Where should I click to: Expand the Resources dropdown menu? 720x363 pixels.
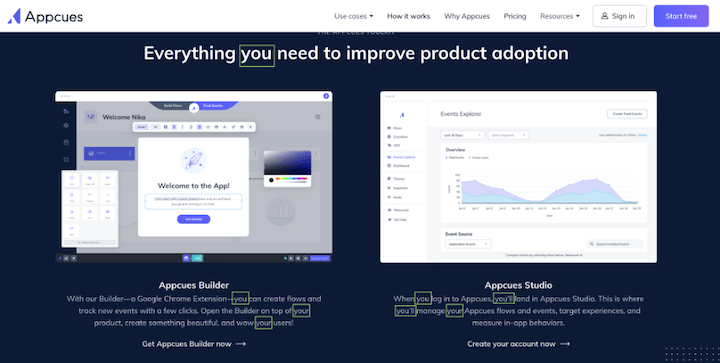(x=560, y=16)
